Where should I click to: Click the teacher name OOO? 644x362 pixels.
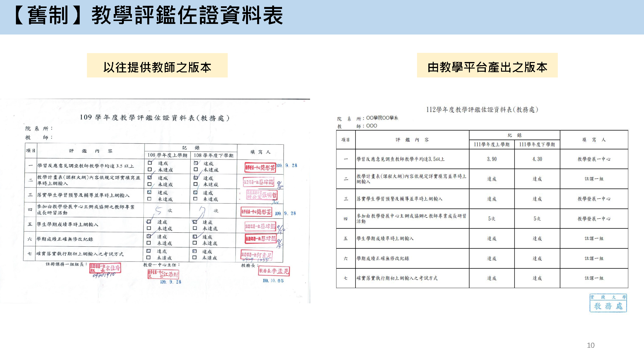point(371,126)
